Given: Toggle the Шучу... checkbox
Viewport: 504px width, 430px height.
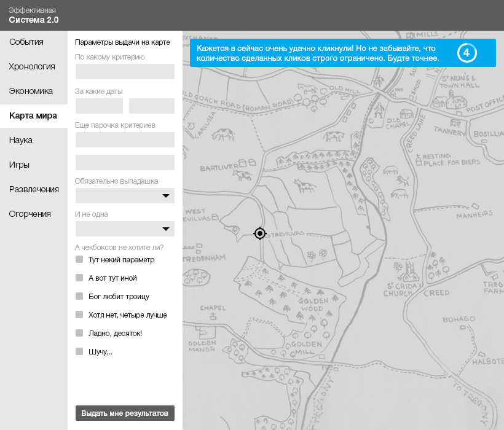Looking at the screenshot, I should [79, 351].
